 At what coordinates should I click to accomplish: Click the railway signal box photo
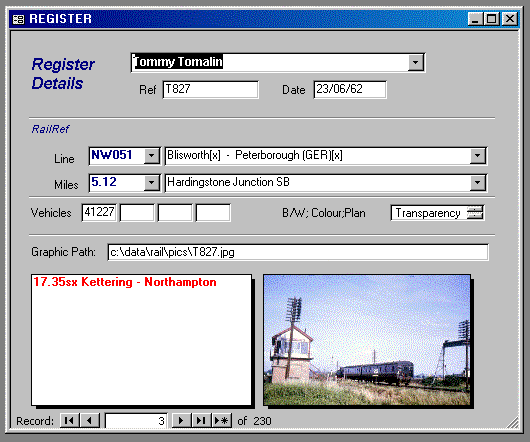tap(367, 340)
